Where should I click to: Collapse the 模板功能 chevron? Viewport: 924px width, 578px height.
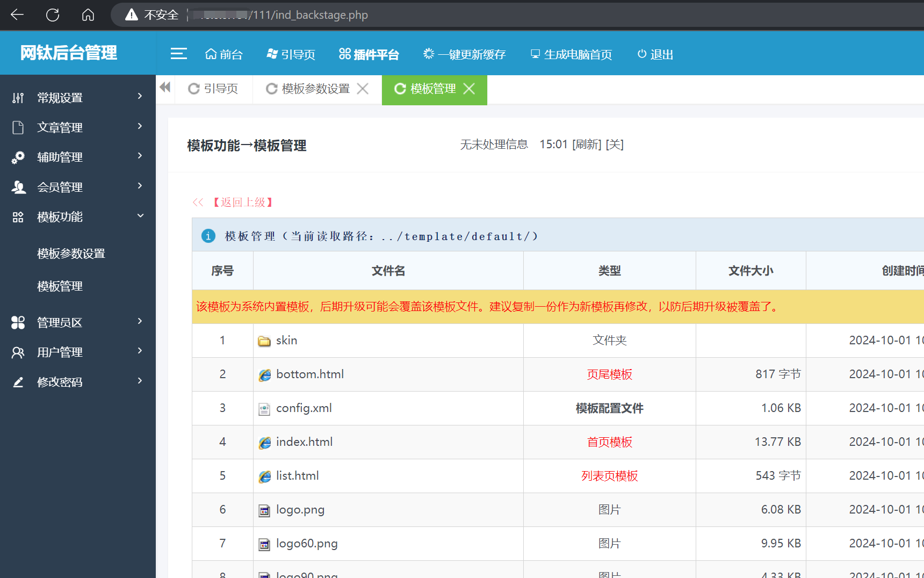pos(140,216)
